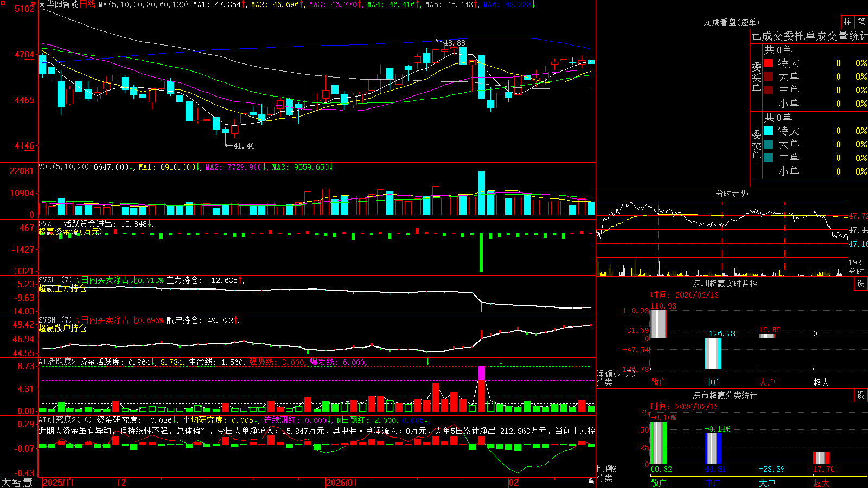
Task: Click the 散户持仓: 49.322 value
Action: [x=200, y=320]
